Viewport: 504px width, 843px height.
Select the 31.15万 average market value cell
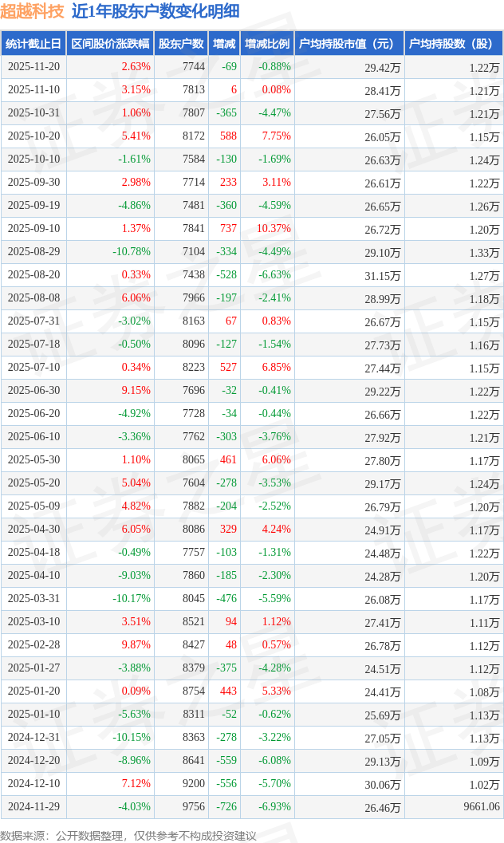pos(382,276)
